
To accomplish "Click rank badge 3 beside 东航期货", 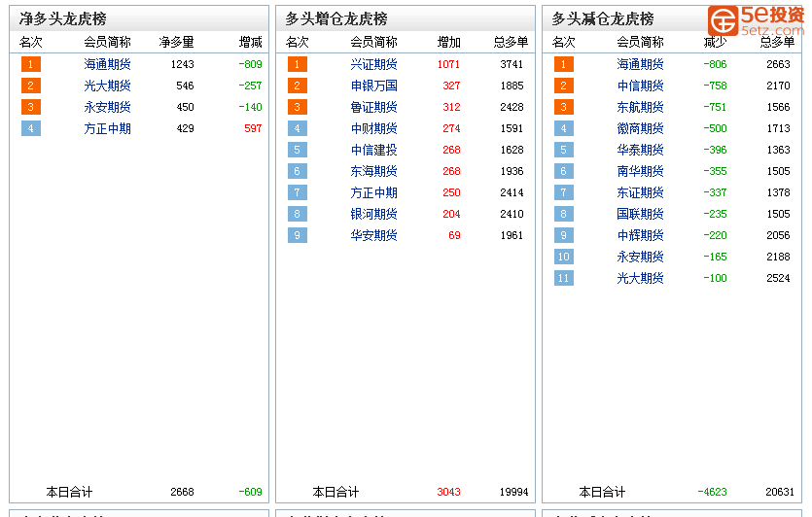I will [563, 107].
